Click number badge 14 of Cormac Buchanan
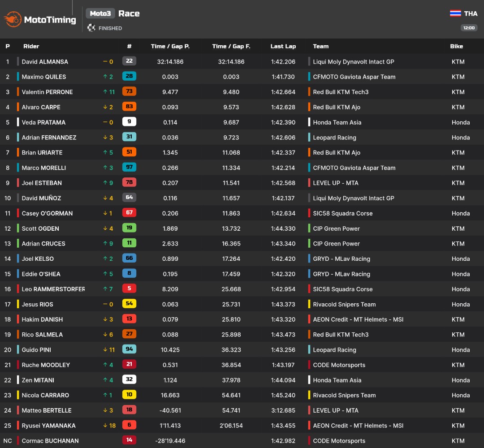Image resolution: width=484 pixels, height=448 pixels. click(130, 440)
